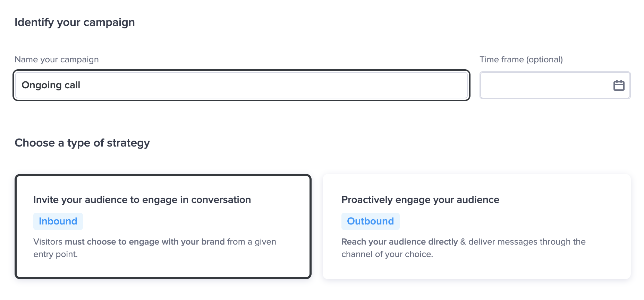Screen dimensions: 644x300
Task: Click 'Invite your audience to engage' title
Action: coord(142,200)
